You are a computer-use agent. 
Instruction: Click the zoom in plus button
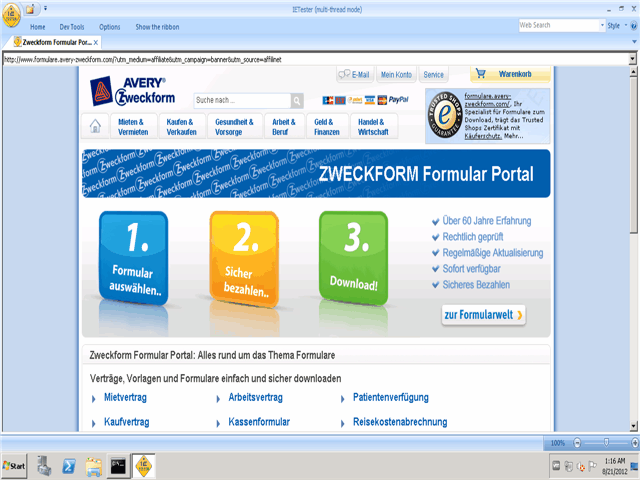click(x=635, y=442)
